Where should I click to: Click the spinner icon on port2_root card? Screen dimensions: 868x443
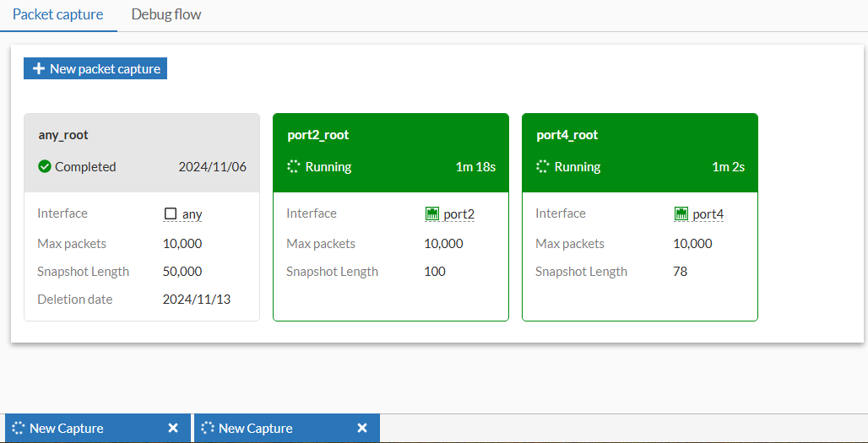pos(294,167)
